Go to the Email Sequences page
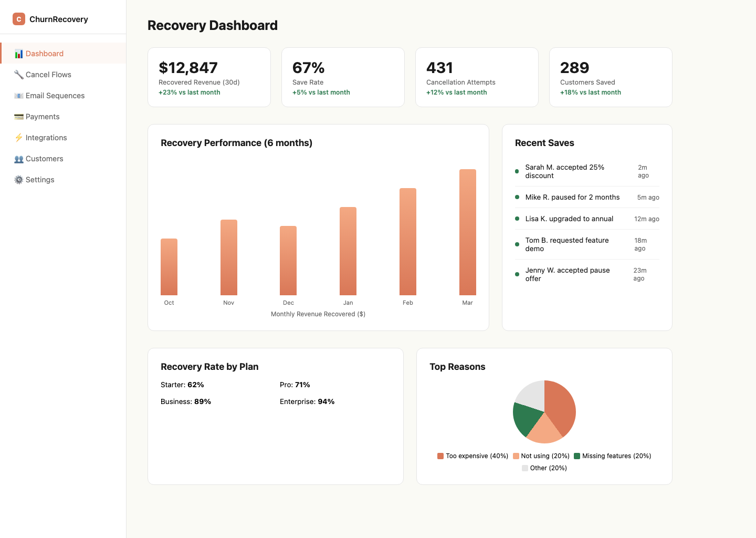 pyautogui.click(x=55, y=96)
